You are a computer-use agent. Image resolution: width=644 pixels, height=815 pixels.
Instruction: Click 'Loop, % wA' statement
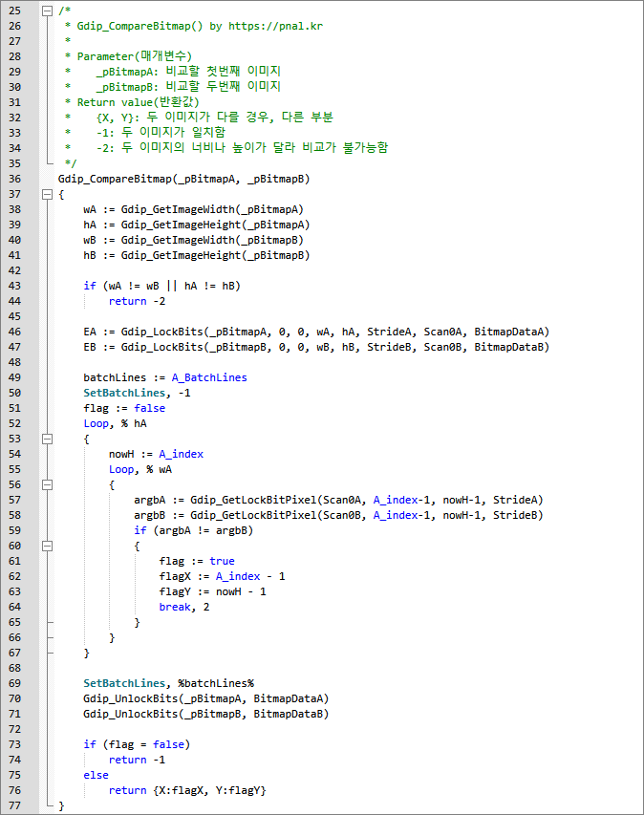click(140, 469)
